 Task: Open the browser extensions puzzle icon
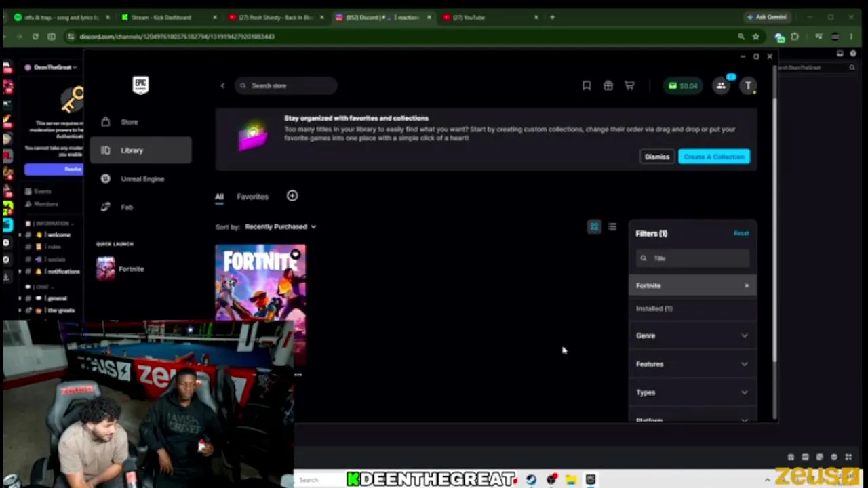pyautogui.click(x=795, y=37)
